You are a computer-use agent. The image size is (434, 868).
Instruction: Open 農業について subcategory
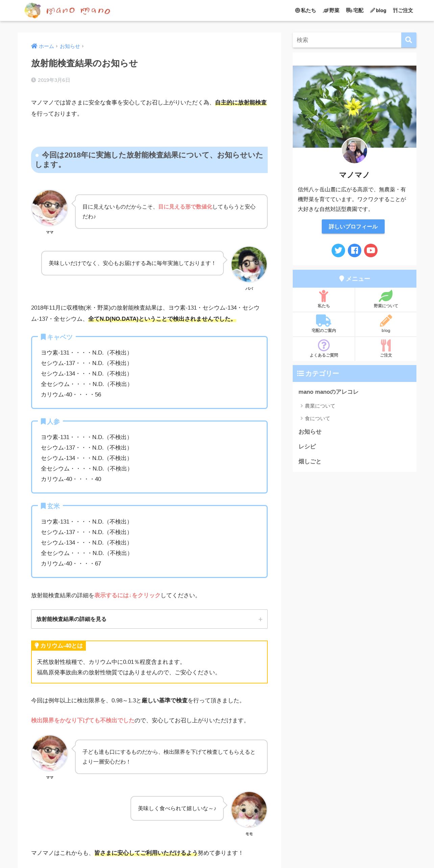tap(320, 406)
